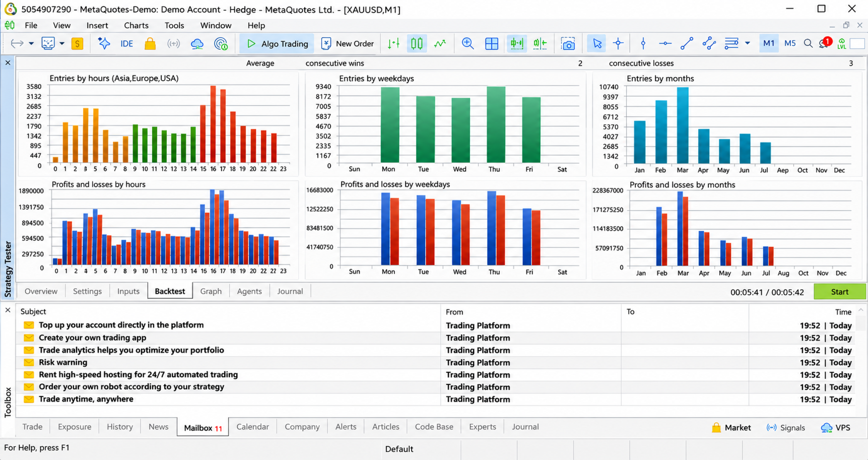Draw an equidistant channel object

[709, 44]
